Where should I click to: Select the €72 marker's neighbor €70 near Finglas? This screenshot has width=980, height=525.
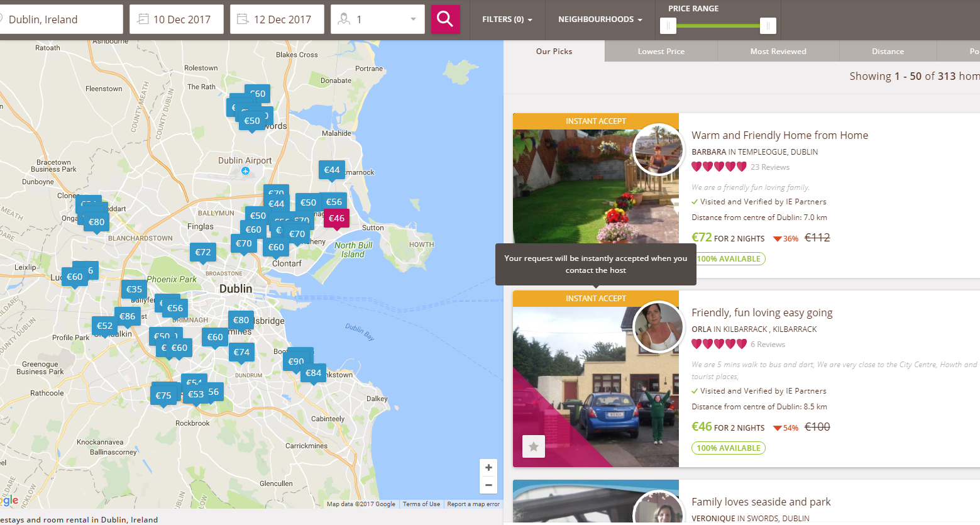[x=243, y=244]
